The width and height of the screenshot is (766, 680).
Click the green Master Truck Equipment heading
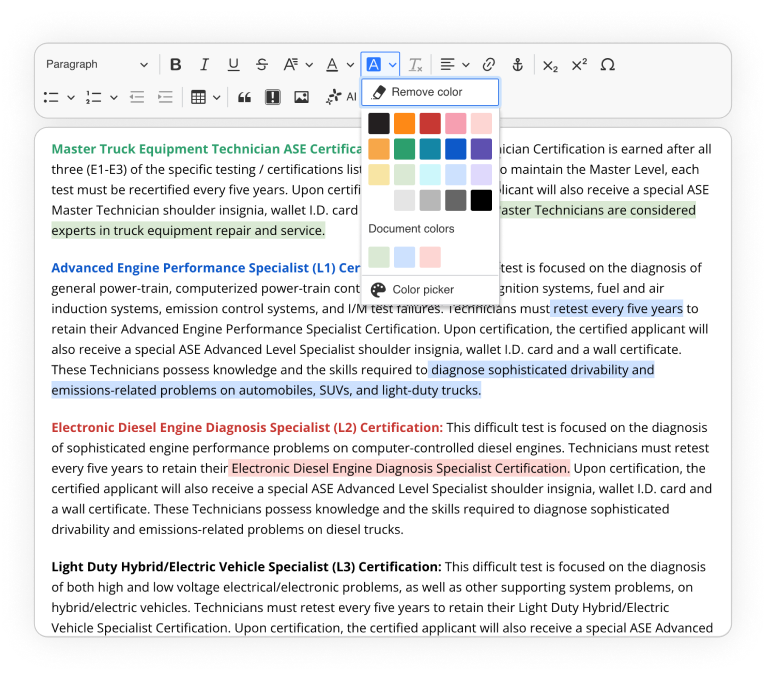tap(206, 149)
